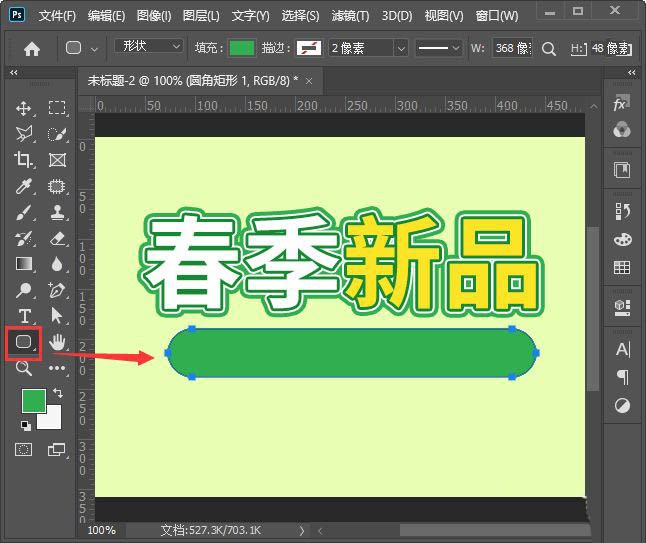Swap foreground and background colors
Viewport: 646px width, 543px height.
point(57,392)
